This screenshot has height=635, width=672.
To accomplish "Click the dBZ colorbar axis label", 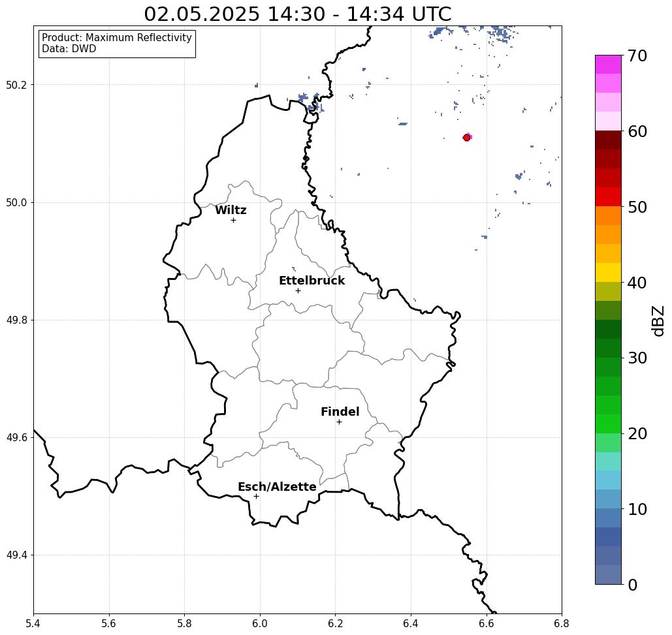I will point(658,320).
